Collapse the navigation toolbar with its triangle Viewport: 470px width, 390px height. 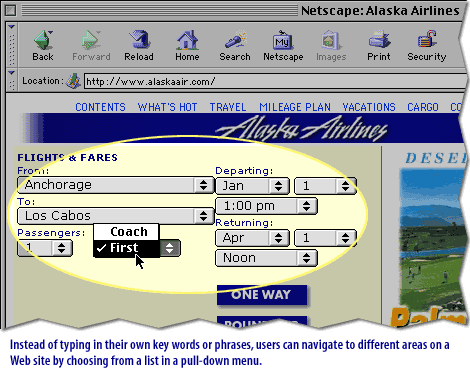click(12, 27)
